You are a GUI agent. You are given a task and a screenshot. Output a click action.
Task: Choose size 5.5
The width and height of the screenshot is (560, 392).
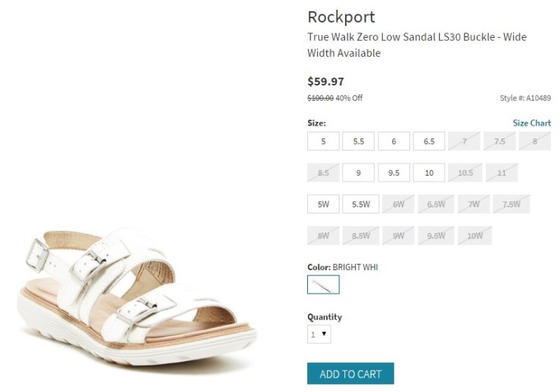pos(358,142)
